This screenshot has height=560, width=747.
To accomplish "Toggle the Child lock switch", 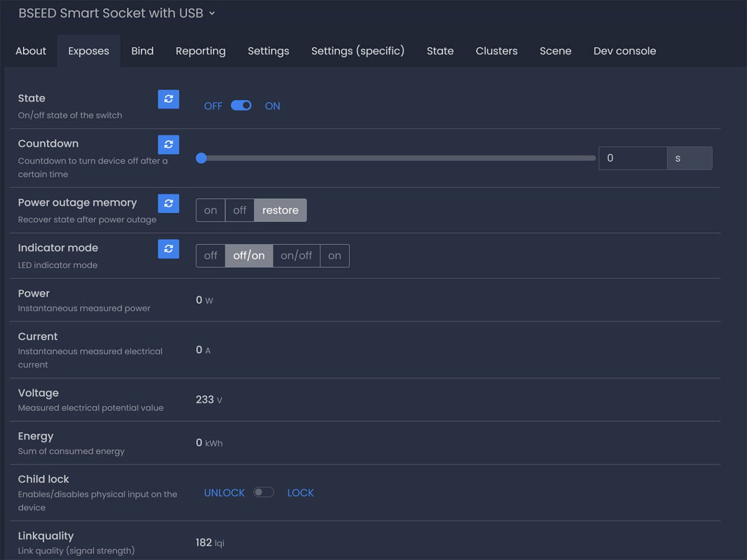I will pyautogui.click(x=263, y=492).
